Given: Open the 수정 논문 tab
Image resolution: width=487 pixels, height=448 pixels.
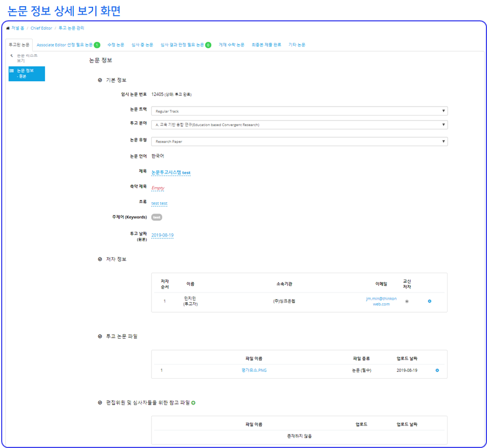Looking at the screenshot, I should pos(116,45).
